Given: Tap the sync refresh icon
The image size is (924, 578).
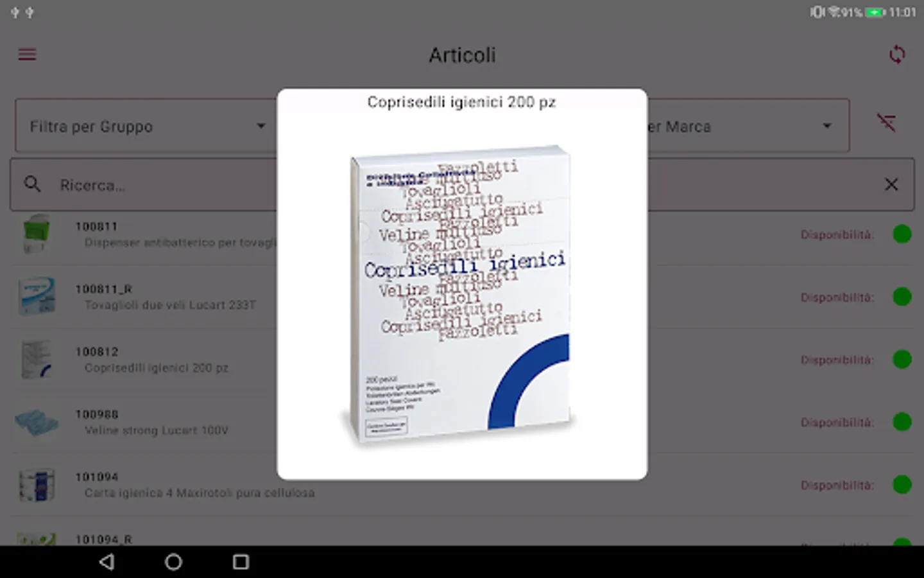Looking at the screenshot, I should point(897,55).
